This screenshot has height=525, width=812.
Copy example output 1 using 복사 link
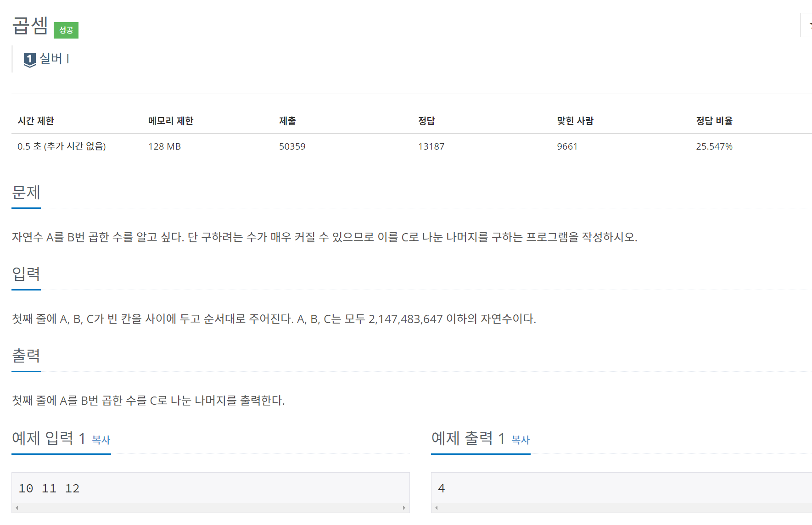point(521,440)
